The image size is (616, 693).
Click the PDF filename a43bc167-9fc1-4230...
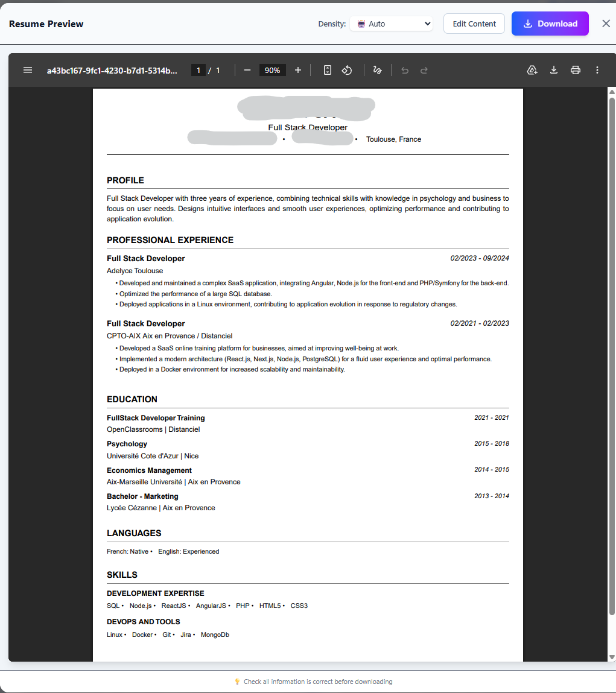pyautogui.click(x=112, y=71)
